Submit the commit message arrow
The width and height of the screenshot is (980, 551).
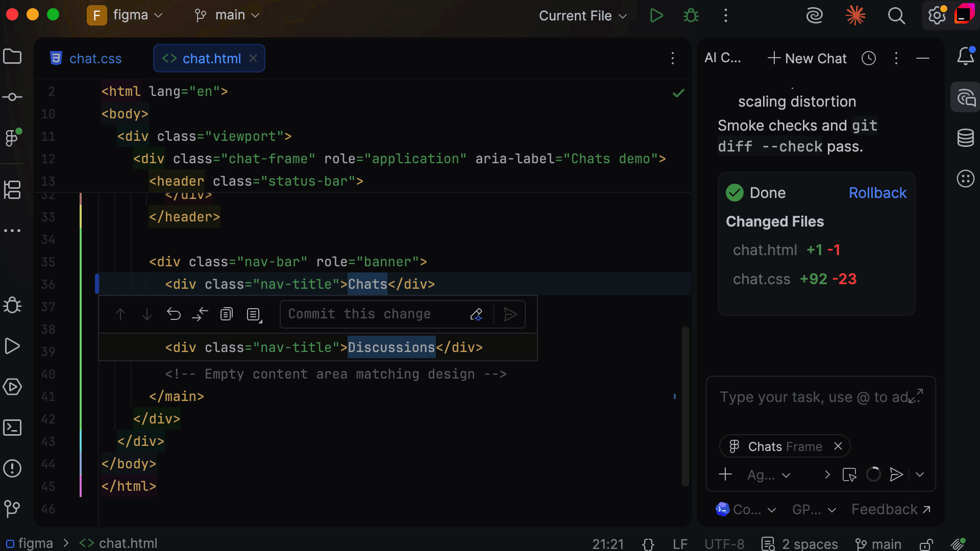[x=510, y=314]
